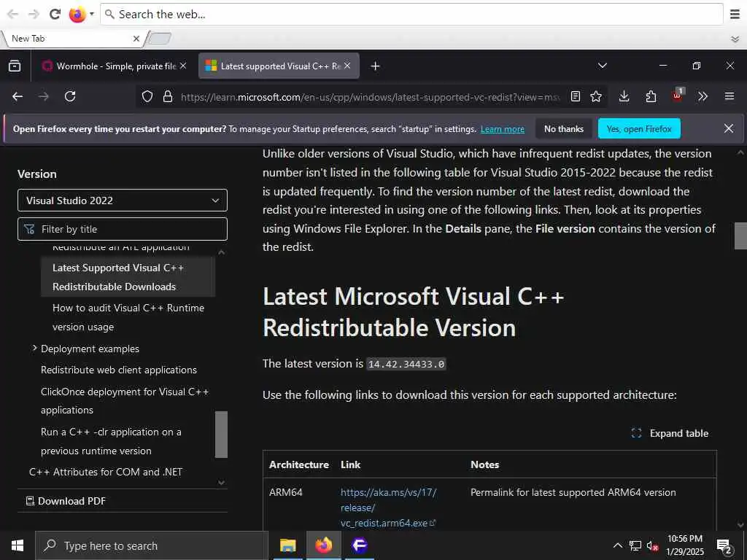Switch to the Wormhole tab

pyautogui.click(x=115, y=66)
